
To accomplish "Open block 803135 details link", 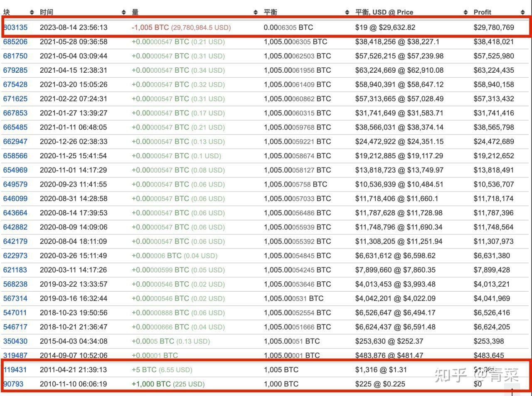I will pyautogui.click(x=15, y=27).
